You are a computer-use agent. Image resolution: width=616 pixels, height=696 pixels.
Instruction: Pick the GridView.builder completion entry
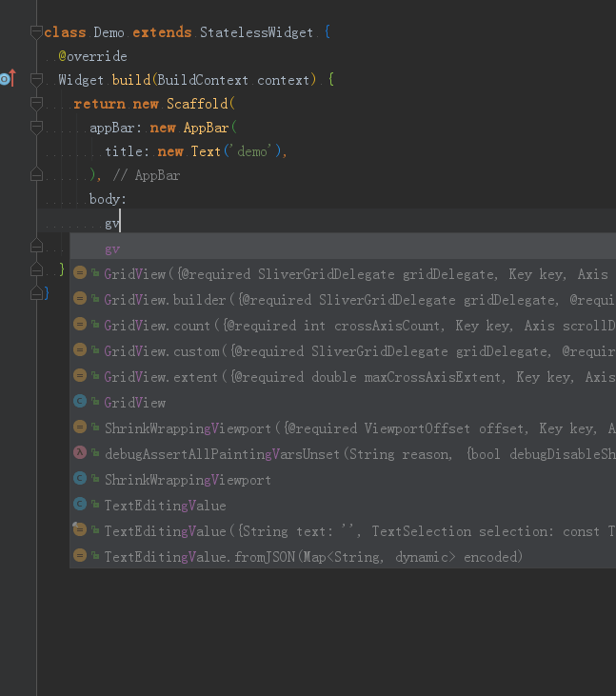pyautogui.click(x=343, y=300)
